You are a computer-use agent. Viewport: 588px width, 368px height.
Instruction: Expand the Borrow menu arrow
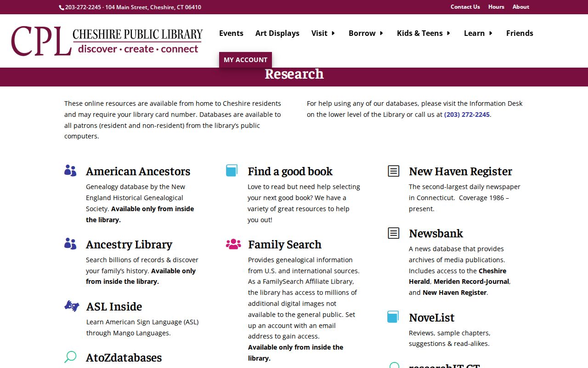click(x=381, y=33)
